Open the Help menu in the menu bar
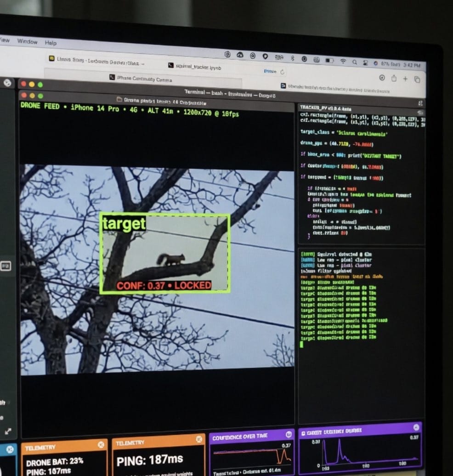453x476 pixels. coord(51,43)
